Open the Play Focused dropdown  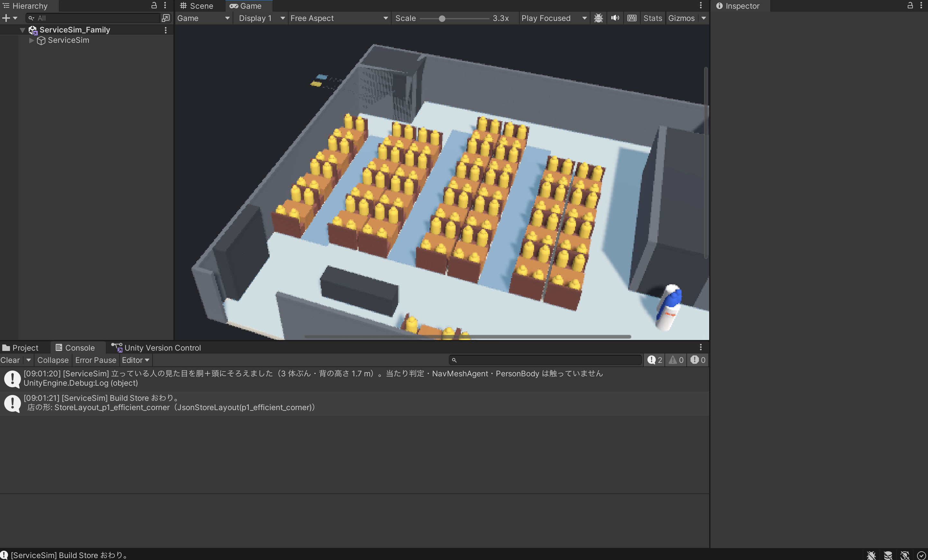tap(554, 18)
